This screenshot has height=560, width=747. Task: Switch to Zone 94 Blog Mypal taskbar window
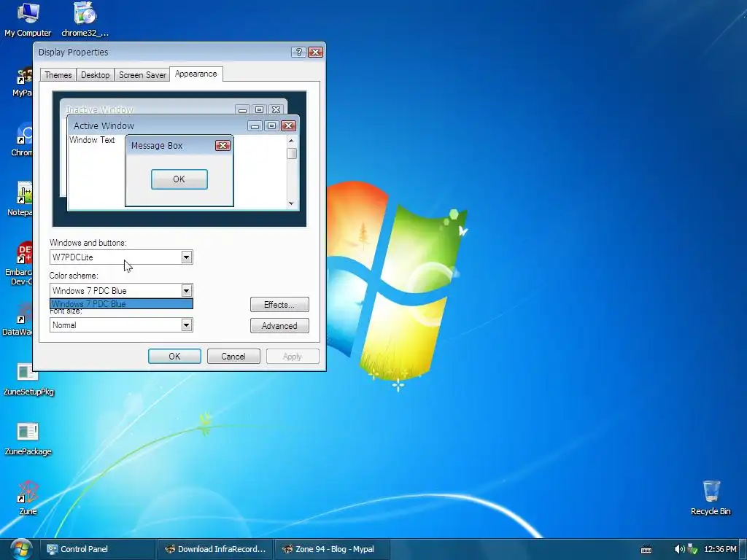pyautogui.click(x=332, y=549)
